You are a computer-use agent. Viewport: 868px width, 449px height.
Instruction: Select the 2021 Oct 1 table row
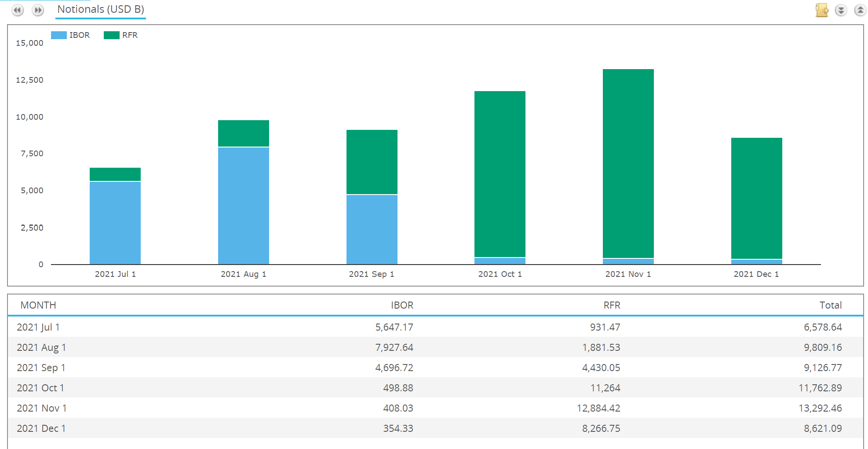[x=435, y=388]
